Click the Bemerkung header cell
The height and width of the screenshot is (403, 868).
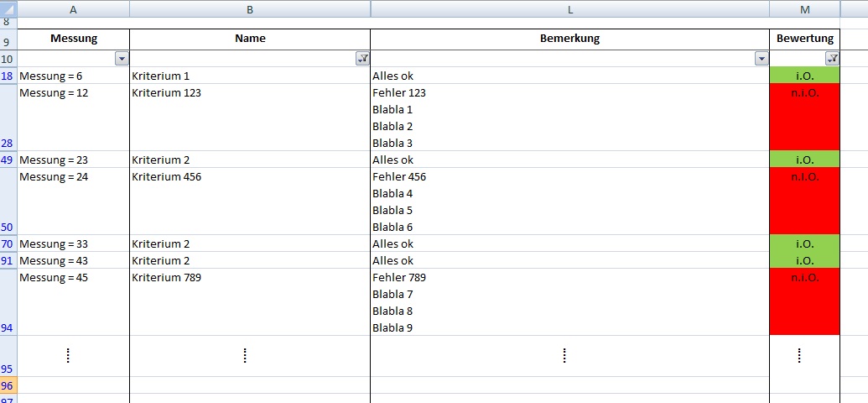tap(569, 39)
